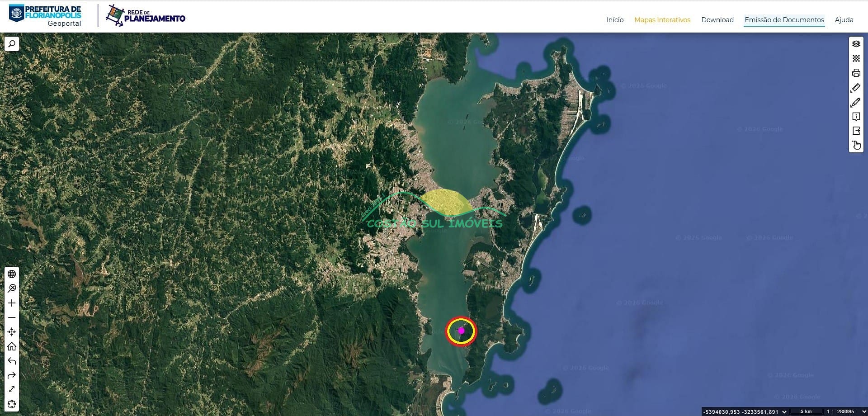Image resolution: width=868 pixels, height=416 pixels.
Task: Zoom in with the plus button
Action: point(12,303)
